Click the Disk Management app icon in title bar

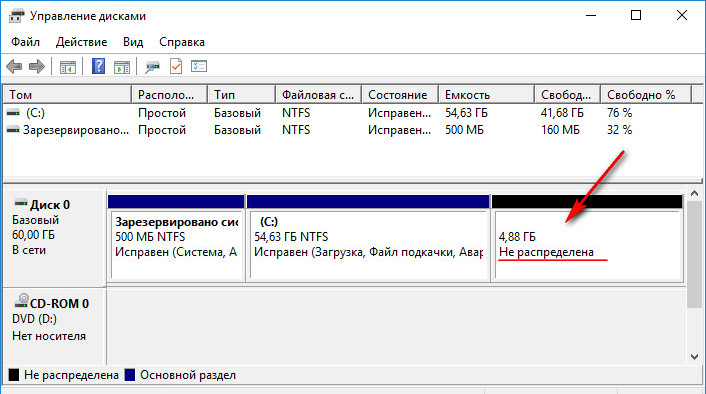coord(16,16)
